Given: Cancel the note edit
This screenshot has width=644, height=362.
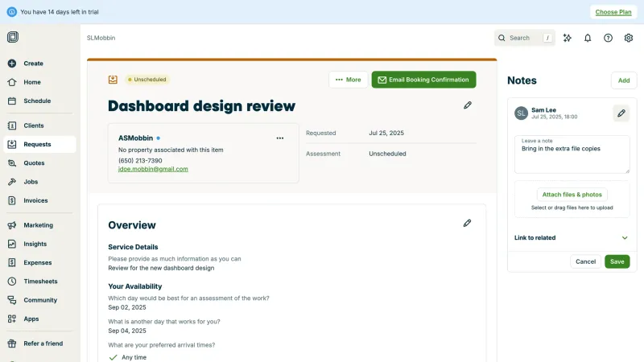Looking at the screenshot, I should click(x=585, y=261).
